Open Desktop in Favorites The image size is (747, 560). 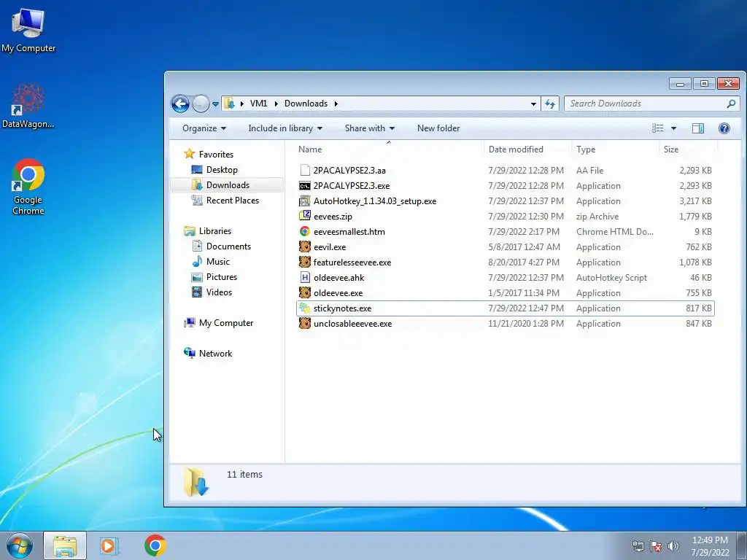[222, 169]
